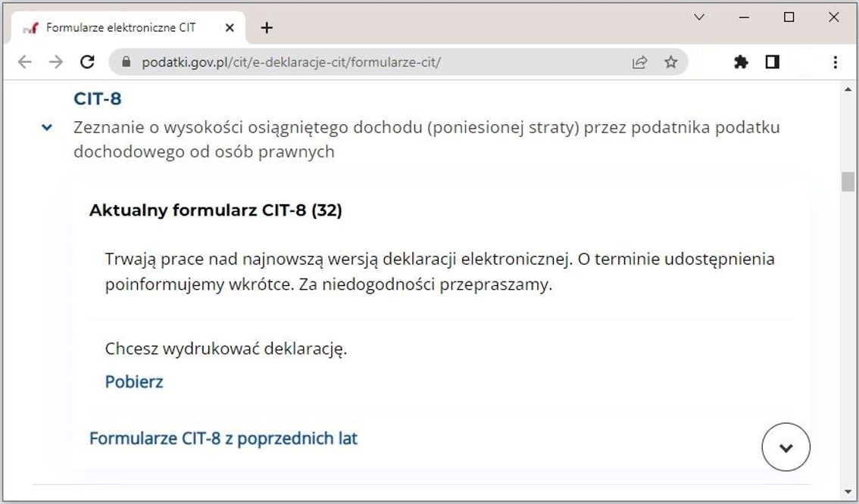Close the Formularze elektroniczne CIT tab
This screenshot has height=504, width=859.
230,28
